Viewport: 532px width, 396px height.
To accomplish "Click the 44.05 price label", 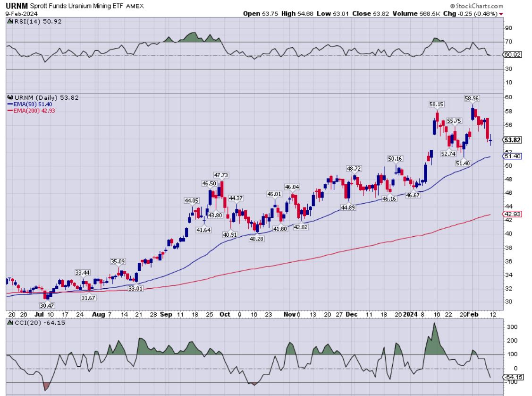I will (191, 201).
